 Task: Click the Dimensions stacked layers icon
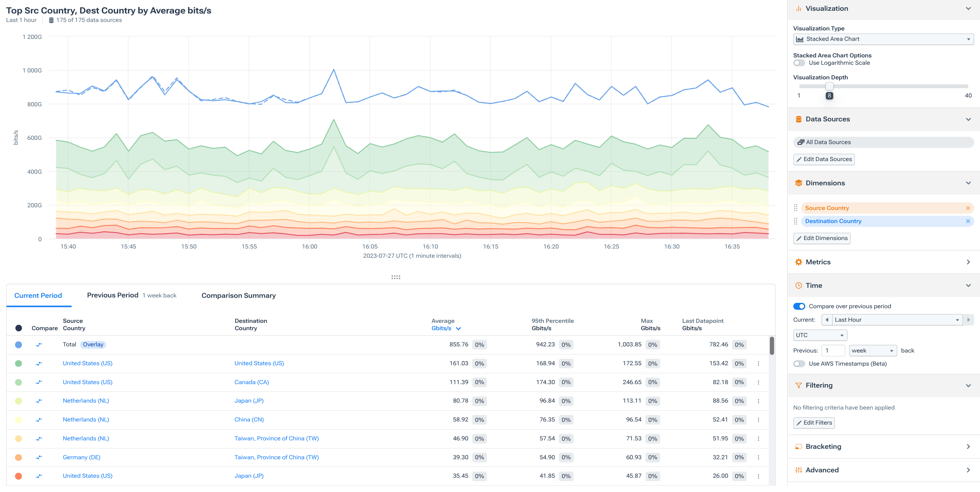[x=799, y=183]
